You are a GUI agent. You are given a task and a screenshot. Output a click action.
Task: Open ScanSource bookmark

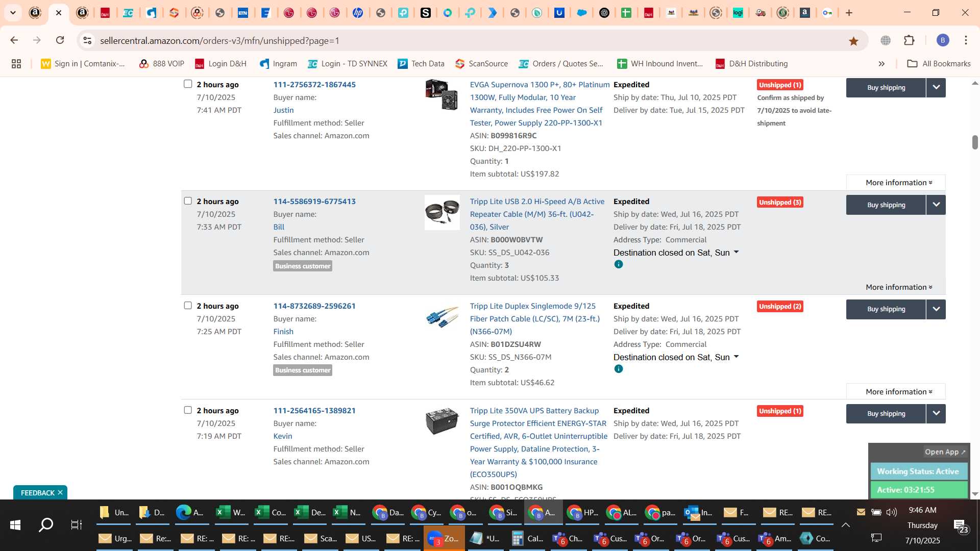(482, 64)
